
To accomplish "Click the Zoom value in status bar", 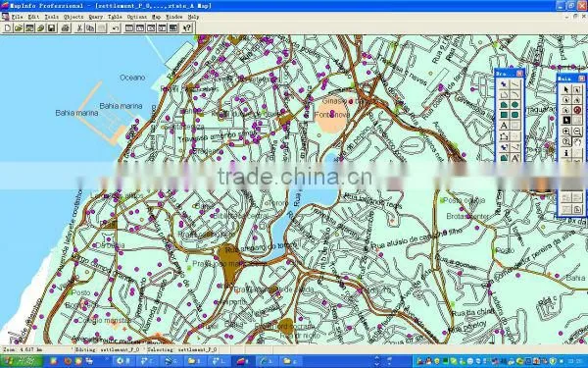I will [x=22, y=349].
